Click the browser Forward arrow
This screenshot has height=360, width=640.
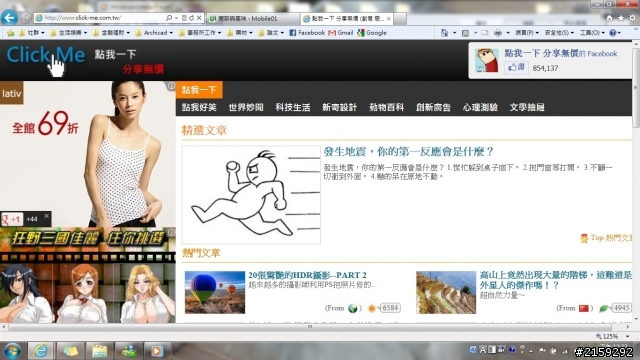click(x=25, y=18)
